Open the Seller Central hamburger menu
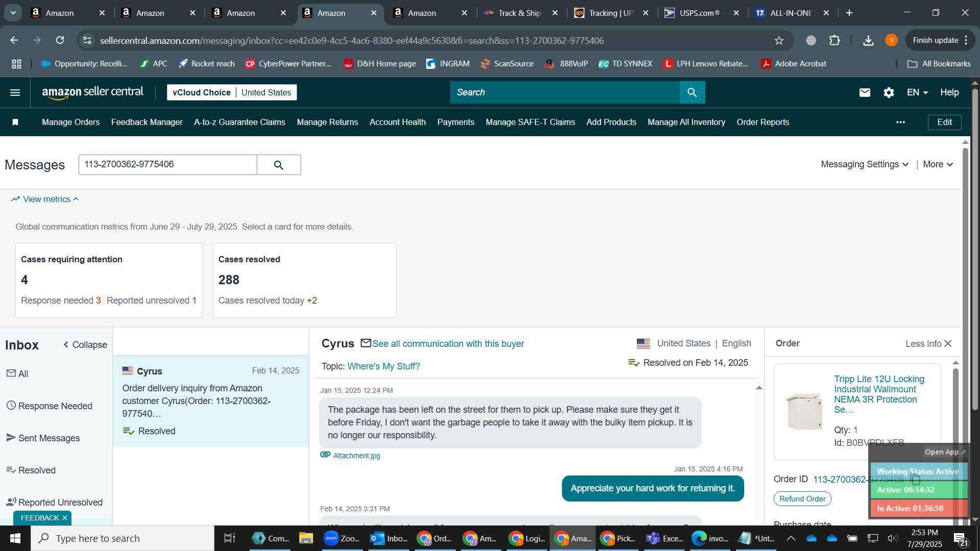 point(15,92)
